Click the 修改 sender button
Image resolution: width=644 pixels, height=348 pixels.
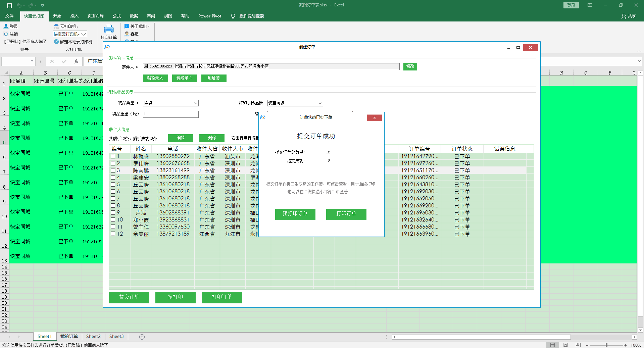pyautogui.click(x=410, y=66)
